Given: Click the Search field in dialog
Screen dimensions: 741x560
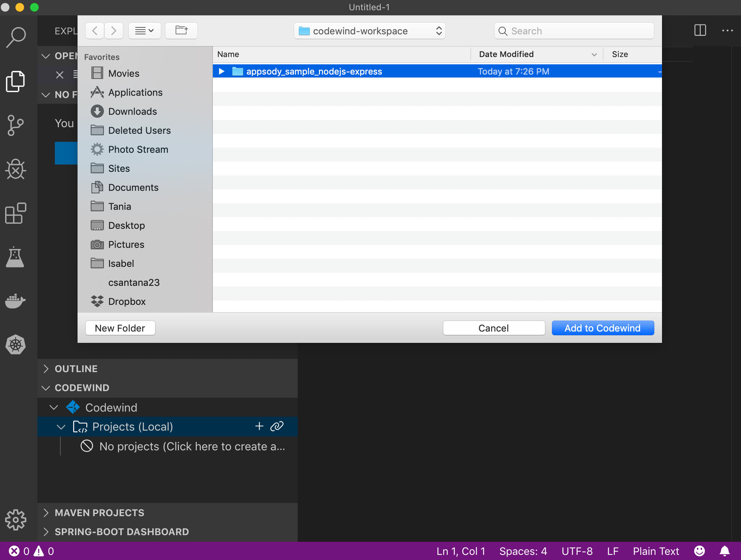Looking at the screenshot, I should pyautogui.click(x=574, y=31).
